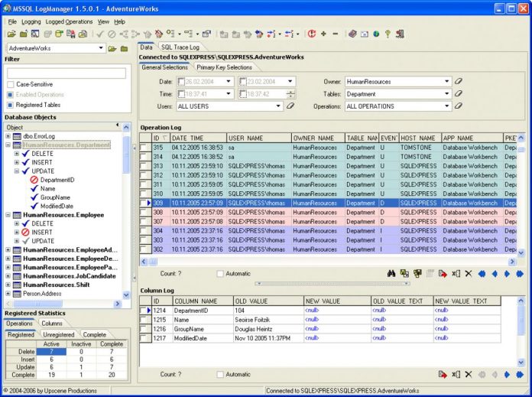Enable the first Time checkbox (18:37:41)
532x397 pixels.
click(x=181, y=94)
